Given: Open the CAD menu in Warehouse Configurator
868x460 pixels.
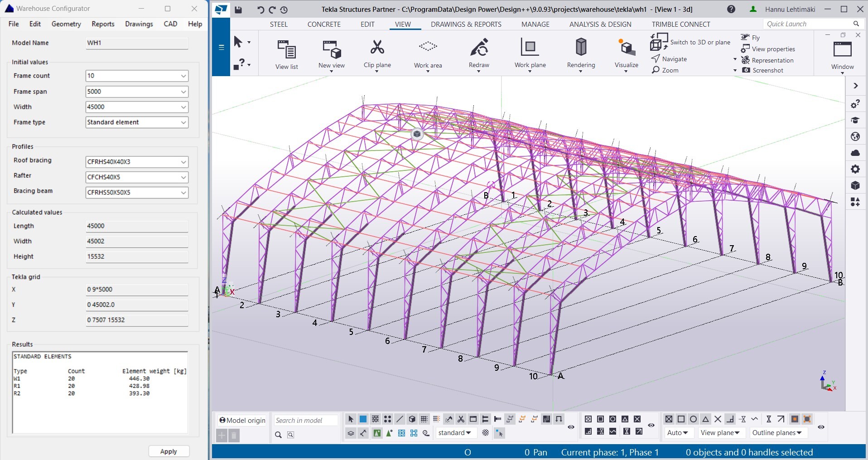Looking at the screenshot, I should pos(170,24).
